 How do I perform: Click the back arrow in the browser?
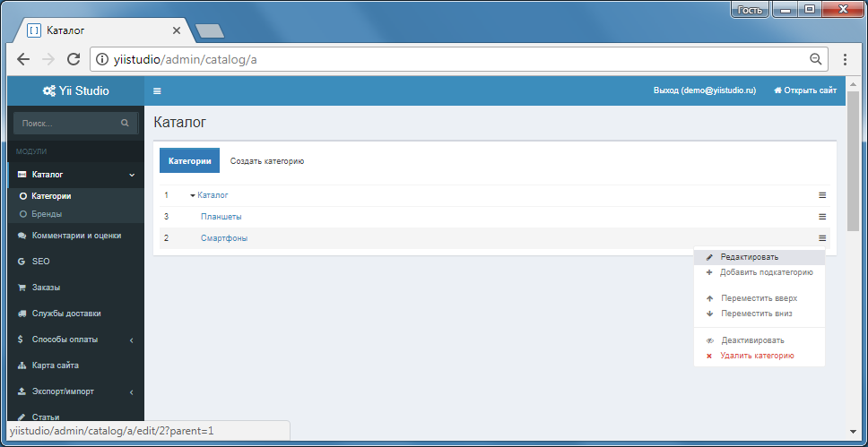[x=22, y=60]
